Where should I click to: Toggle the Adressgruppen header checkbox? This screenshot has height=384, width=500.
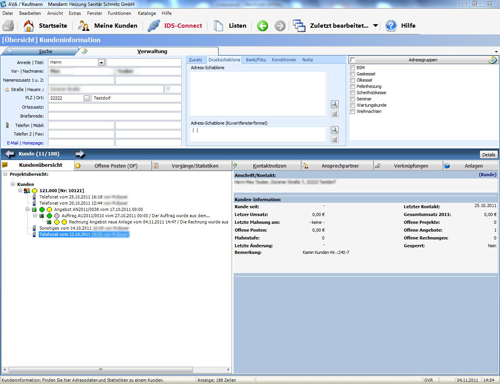pos(353,60)
